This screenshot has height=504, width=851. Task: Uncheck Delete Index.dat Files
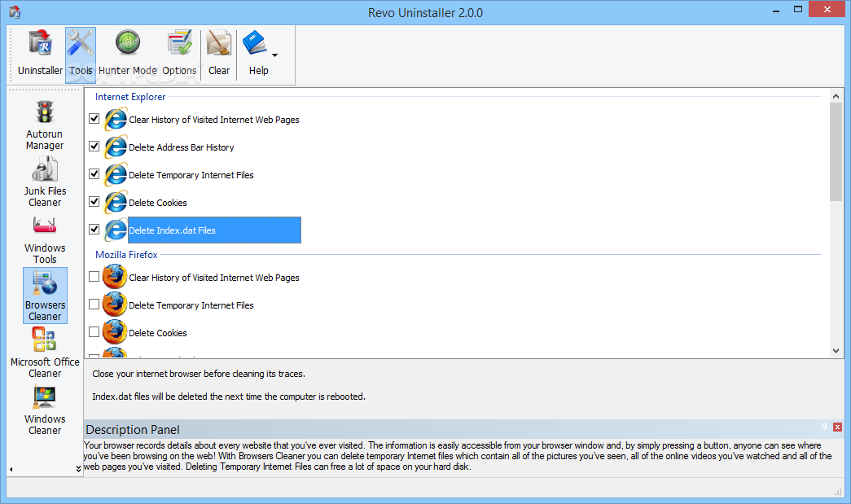[x=94, y=229]
